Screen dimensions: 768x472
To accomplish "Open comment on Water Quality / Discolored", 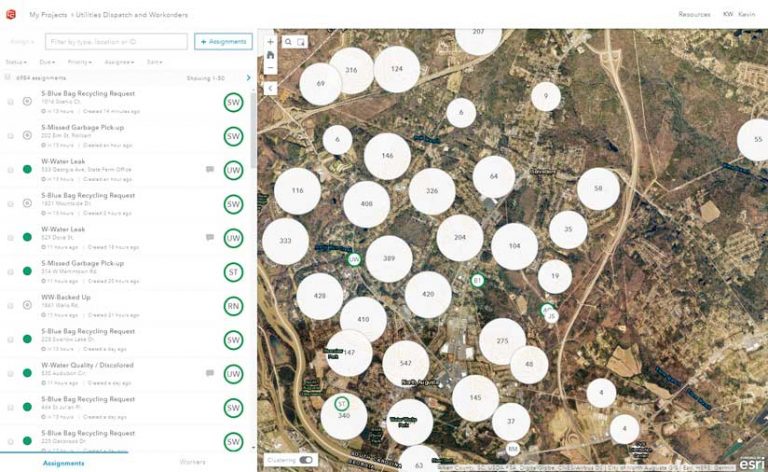I will pyautogui.click(x=210, y=373).
